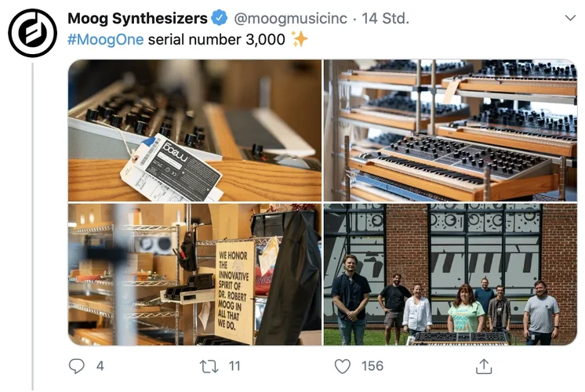
Task: Click the tweet text 'serial number 3,000'
Action: click(216, 39)
